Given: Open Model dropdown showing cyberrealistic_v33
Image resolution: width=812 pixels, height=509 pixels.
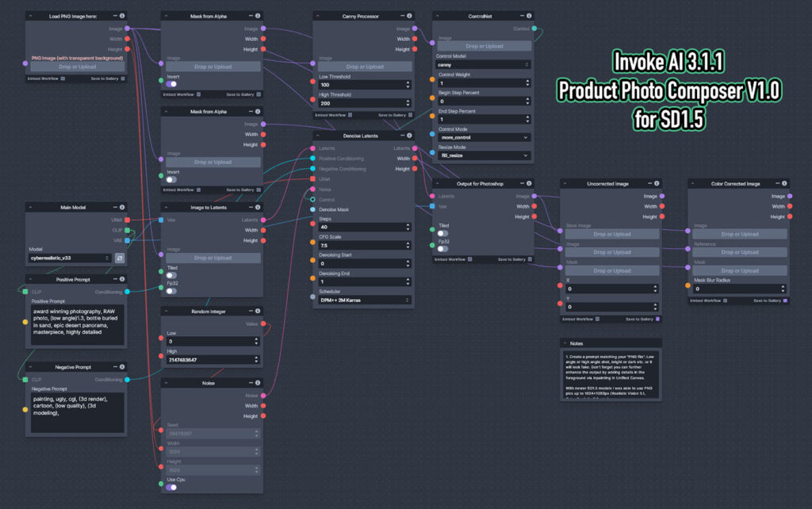Looking at the screenshot, I should (x=71, y=258).
